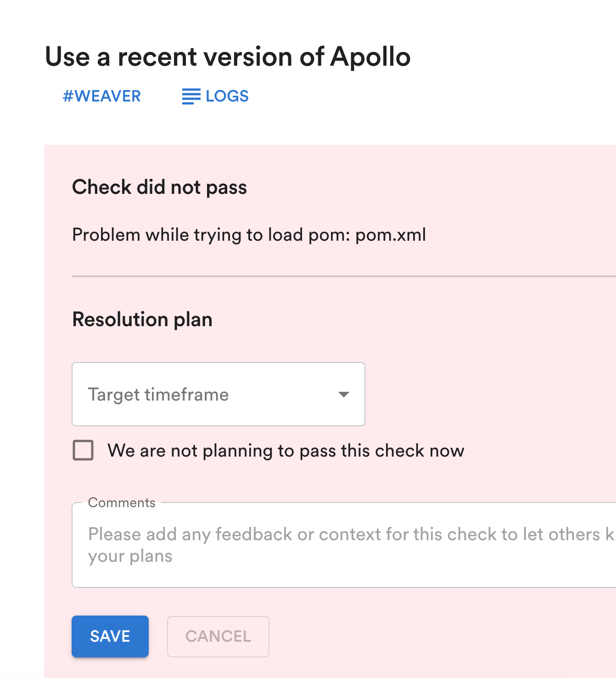
Task: Focus the Comments text area
Action: pos(344,545)
